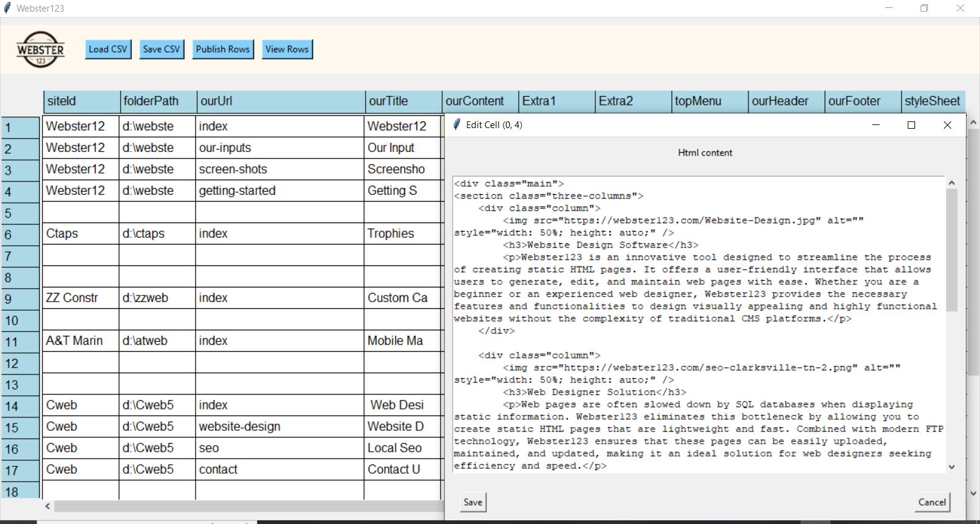
Task: Select the ourUrl column header
Action: tap(281, 102)
